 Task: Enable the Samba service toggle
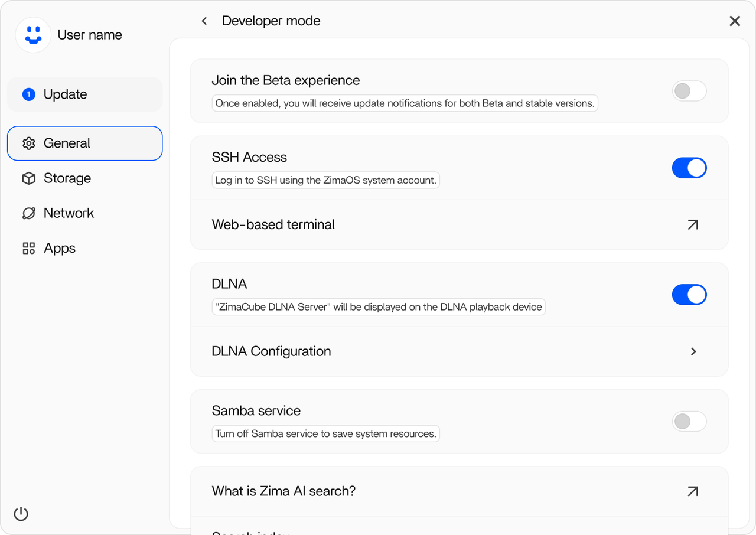pyautogui.click(x=689, y=422)
